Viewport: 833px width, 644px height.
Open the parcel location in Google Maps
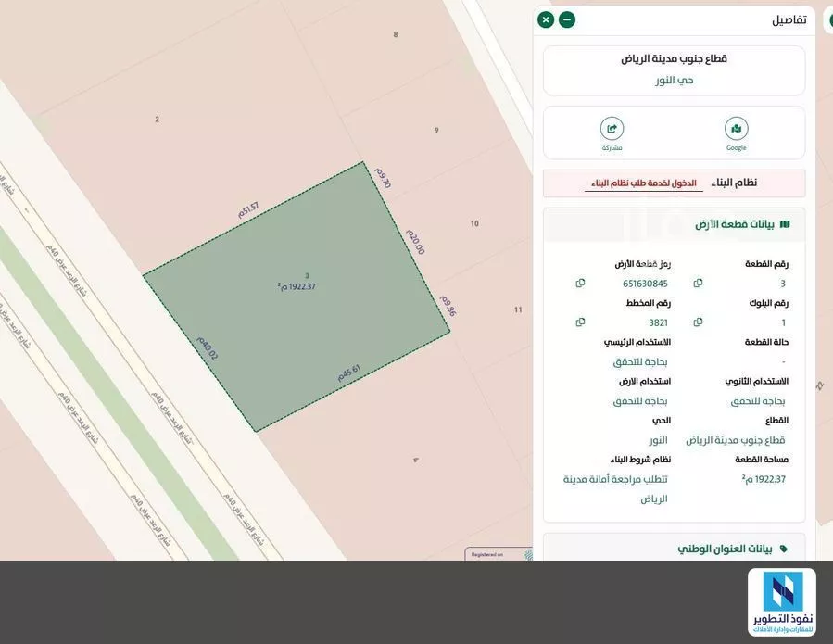[736, 130]
